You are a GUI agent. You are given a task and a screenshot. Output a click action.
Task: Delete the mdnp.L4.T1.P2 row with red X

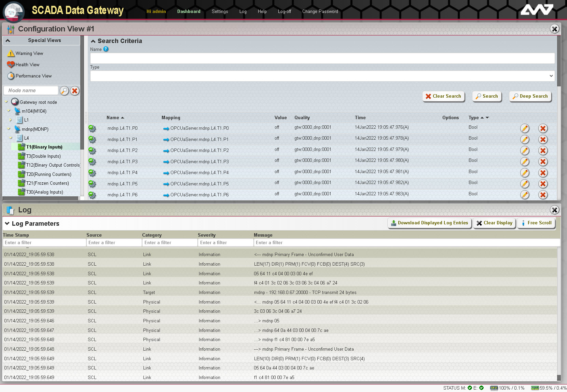543,151
